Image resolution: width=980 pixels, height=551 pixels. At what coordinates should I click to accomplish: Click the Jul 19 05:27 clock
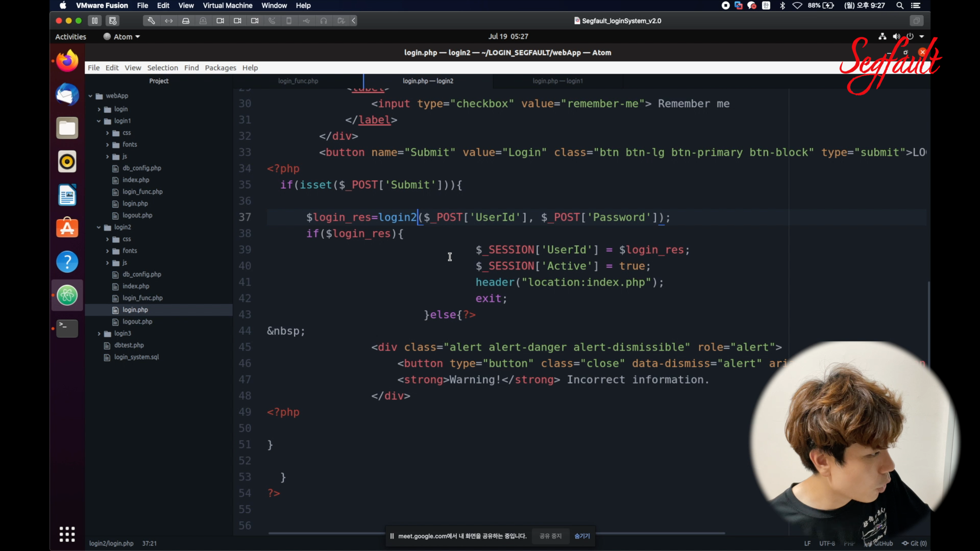(508, 37)
